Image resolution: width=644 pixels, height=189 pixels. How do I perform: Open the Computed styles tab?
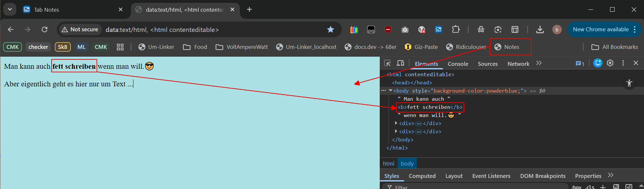pos(422,176)
